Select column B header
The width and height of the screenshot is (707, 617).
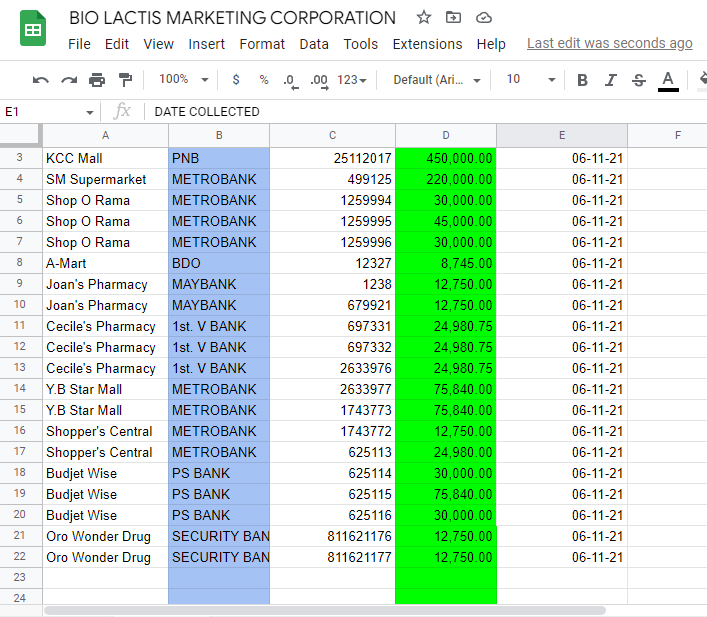tap(219, 135)
